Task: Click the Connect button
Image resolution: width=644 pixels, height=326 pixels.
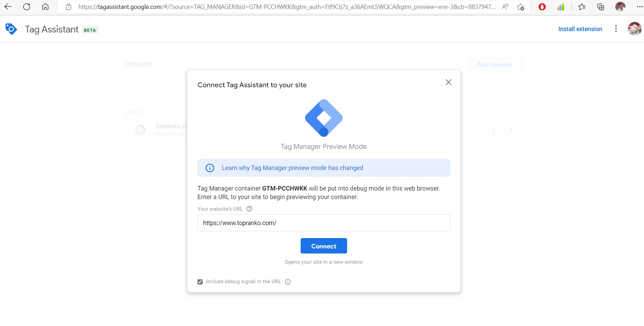Action: click(x=324, y=246)
